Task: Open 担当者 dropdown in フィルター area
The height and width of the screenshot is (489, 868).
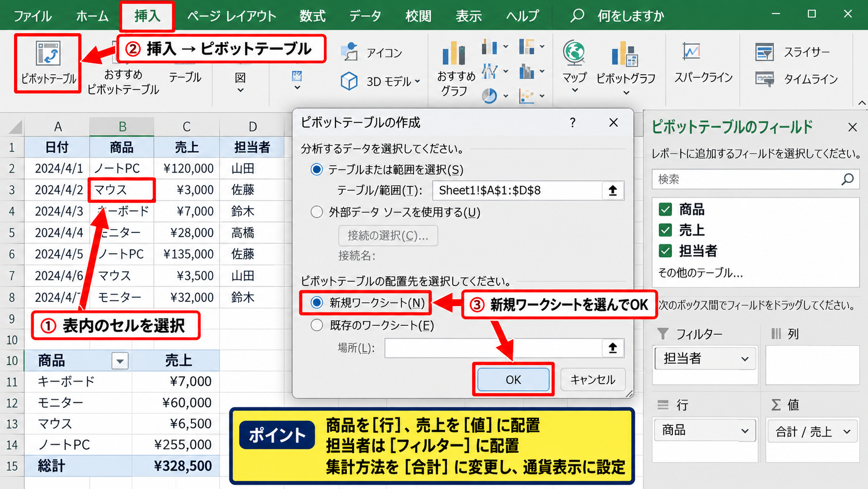Action: pyautogui.click(x=745, y=359)
